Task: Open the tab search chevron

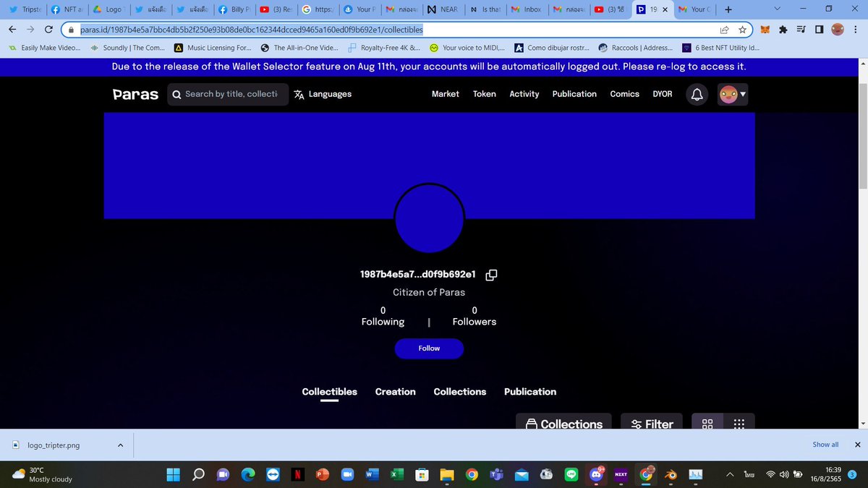Action: point(778,9)
